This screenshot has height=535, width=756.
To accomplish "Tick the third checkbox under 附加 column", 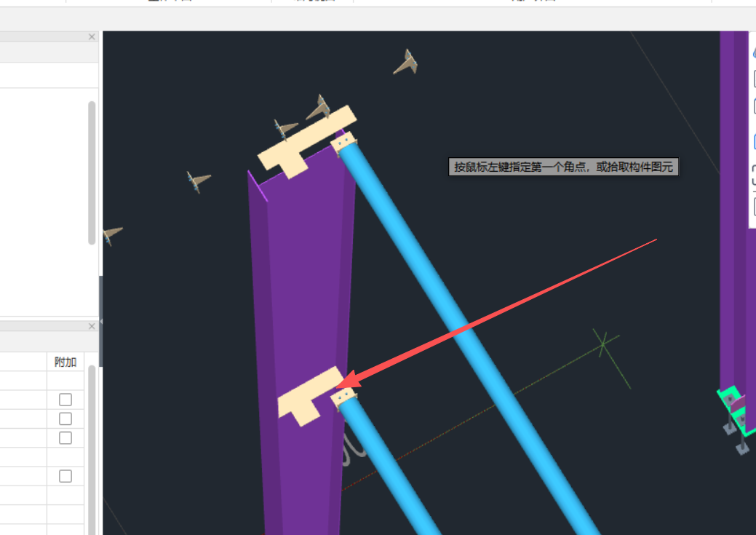I will point(65,437).
